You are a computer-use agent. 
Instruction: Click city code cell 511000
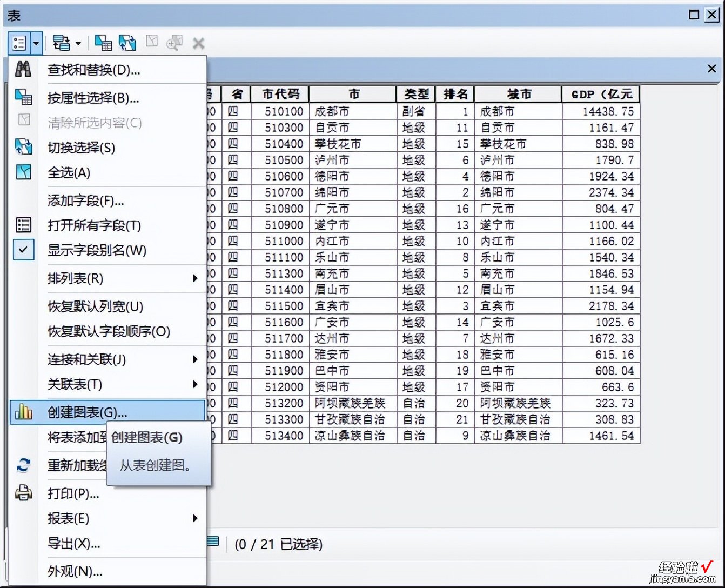coord(281,241)
